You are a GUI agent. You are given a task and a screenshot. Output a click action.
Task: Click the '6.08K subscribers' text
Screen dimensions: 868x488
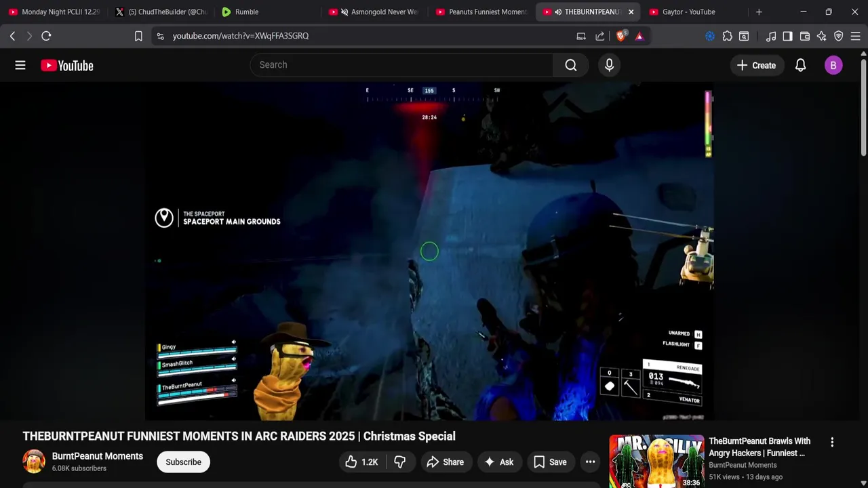[79, 468]
